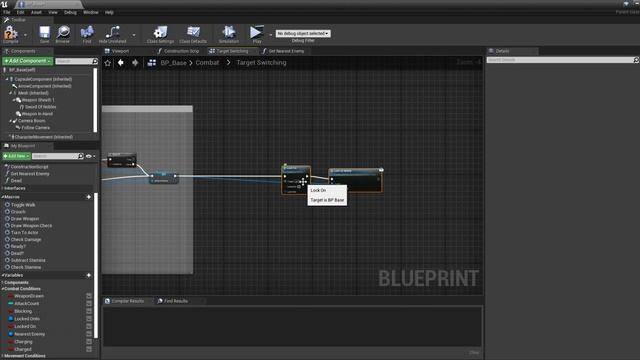
Task: Collapse the Camera Boom component
Action: [10, 121]
